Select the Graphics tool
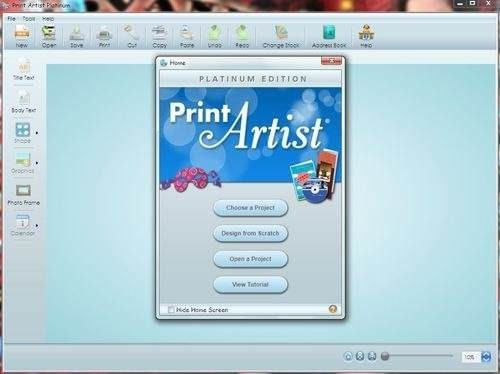 pyautogui.click(x=23, y=163)
